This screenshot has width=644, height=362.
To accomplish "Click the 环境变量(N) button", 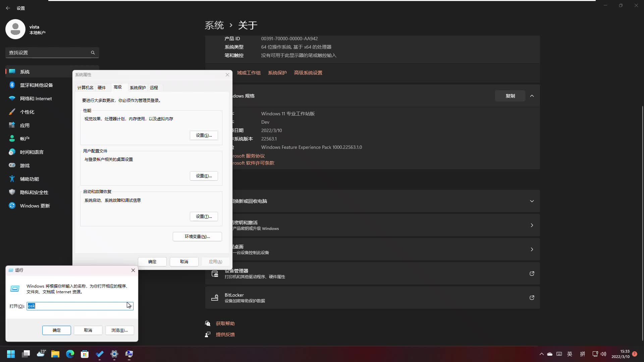I will click(197, 237).
